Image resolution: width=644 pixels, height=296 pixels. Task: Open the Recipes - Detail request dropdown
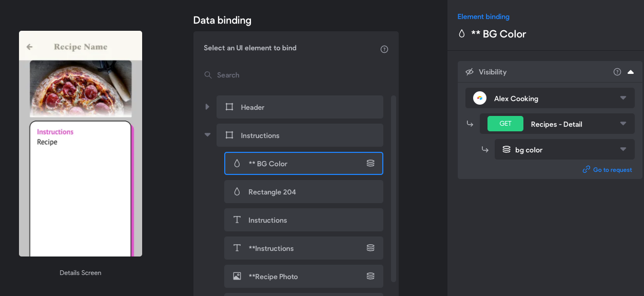[557, 124]
